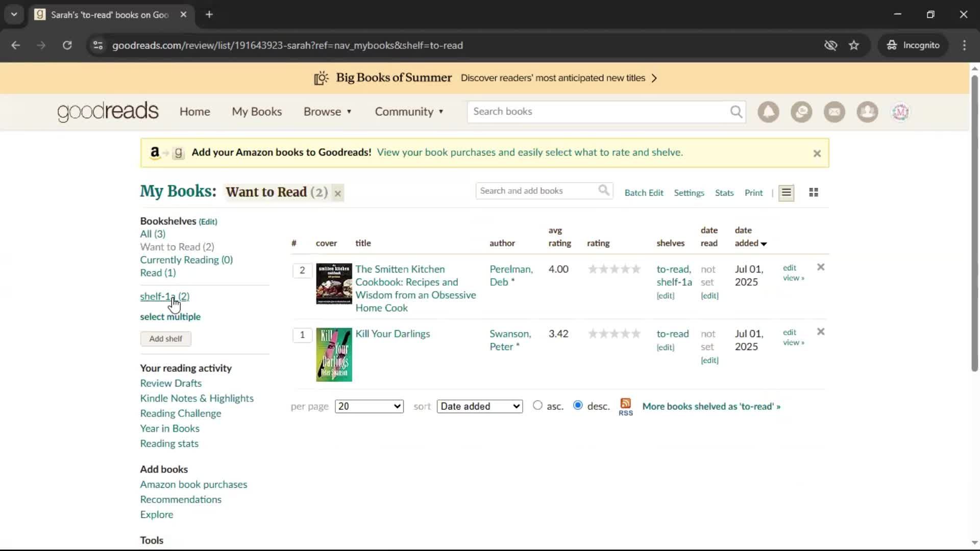
Task: Open the messages envelope icon
Action: click(x=835, y=112)
